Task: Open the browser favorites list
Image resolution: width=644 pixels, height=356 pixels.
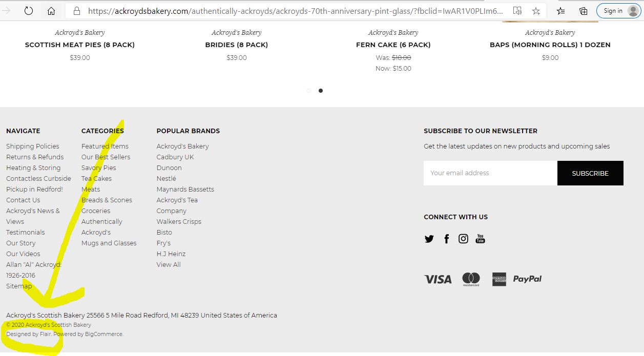Action: [561, 11]
